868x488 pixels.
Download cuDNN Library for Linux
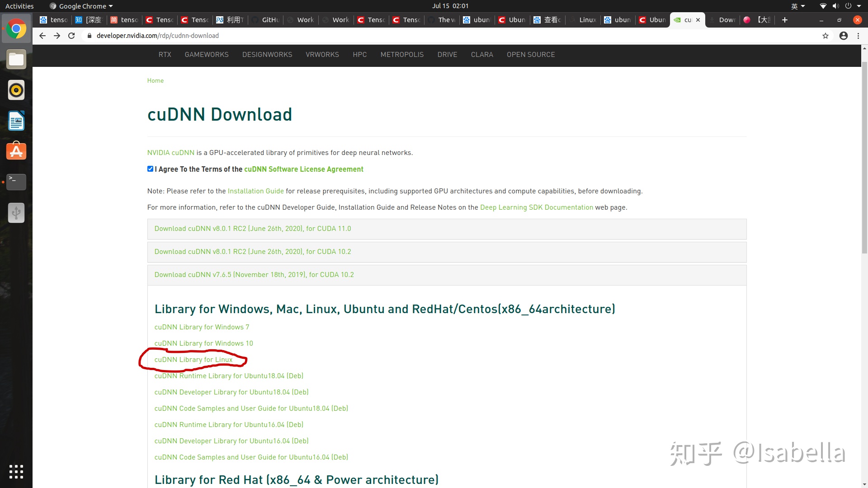(x=193, y=360)
